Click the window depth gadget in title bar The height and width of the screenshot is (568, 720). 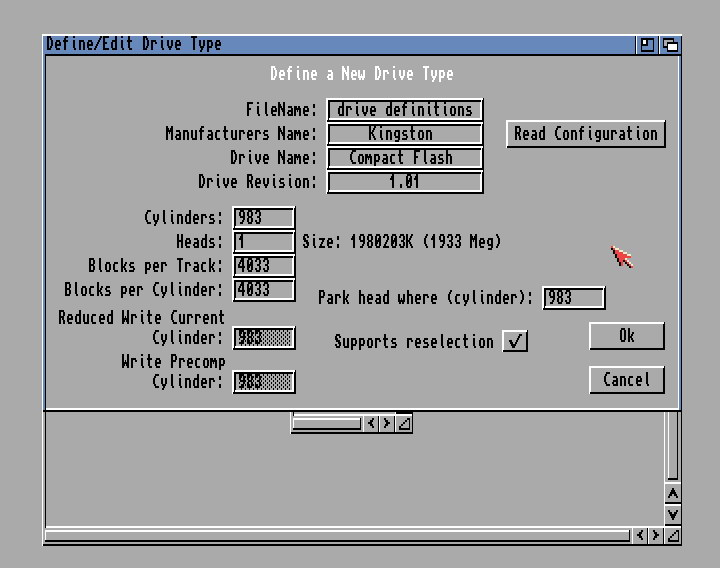[670, 45]
